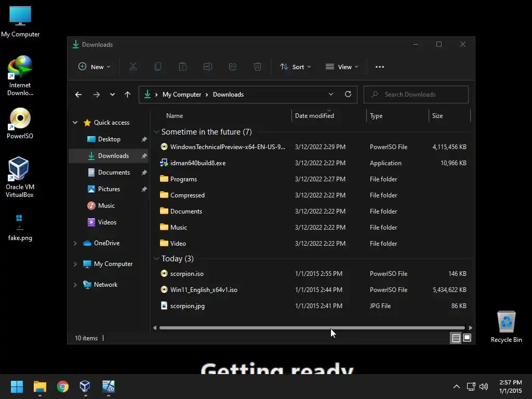The width and height of the screenshot is (532, 399).
Task: Click the network tray icon
Action: coord(471,387)
